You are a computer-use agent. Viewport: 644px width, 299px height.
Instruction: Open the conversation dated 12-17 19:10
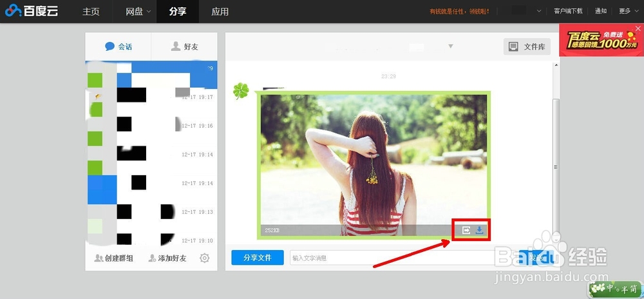[x=151, y=239]
